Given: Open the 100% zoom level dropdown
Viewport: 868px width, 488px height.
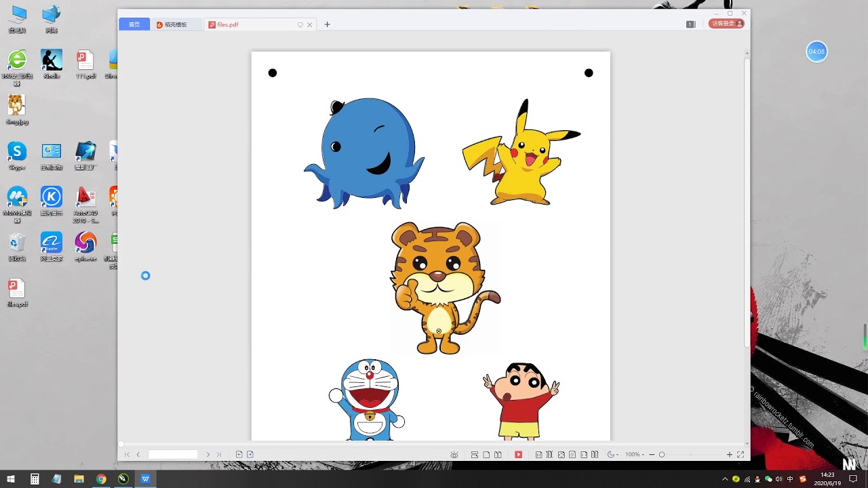Looking at the screenshot, I should pos(634,455).
